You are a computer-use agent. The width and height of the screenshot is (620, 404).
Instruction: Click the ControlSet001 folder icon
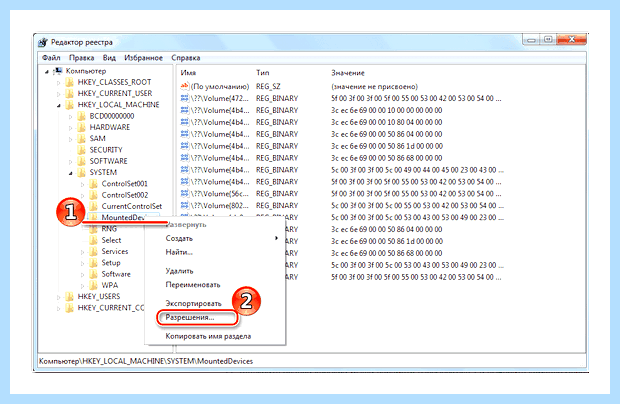tap(93, 184)
